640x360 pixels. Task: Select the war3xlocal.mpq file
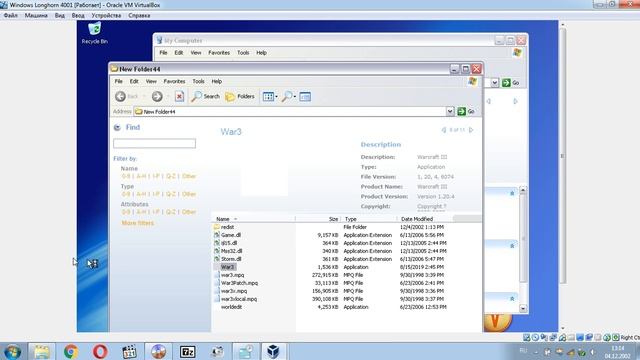[x=239, y=299]
